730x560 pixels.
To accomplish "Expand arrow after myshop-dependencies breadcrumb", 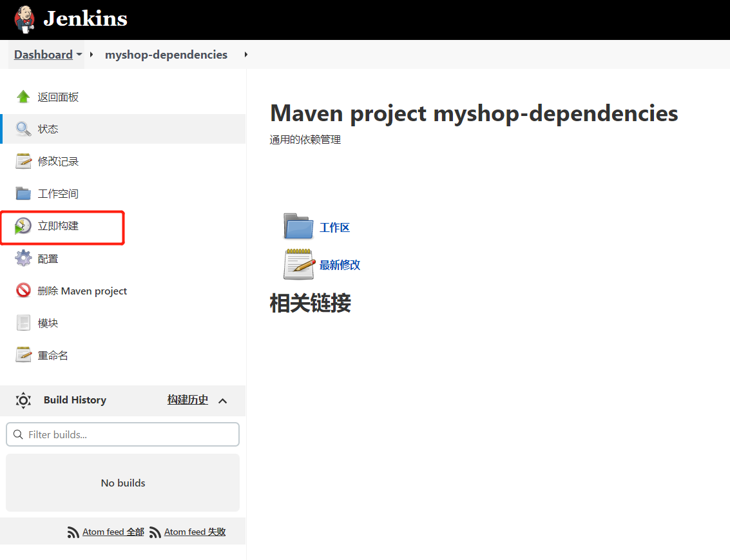I will coord(246,55).
